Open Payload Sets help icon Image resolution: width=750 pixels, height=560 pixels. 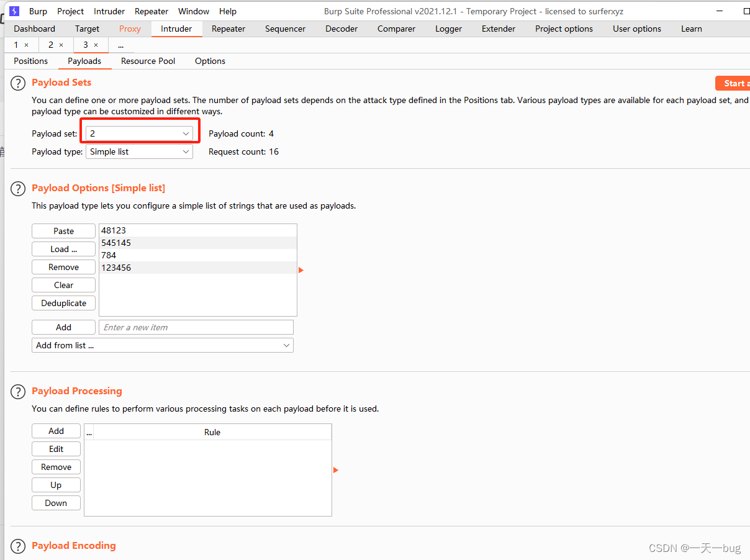(18, 83)
